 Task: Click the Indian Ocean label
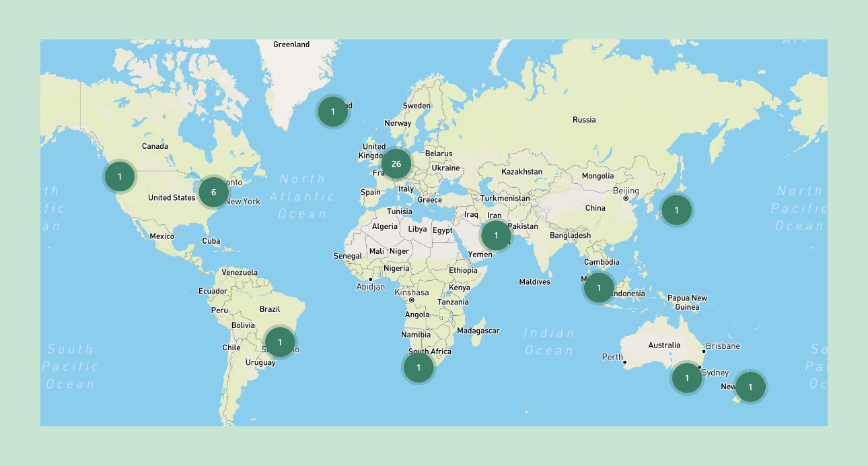(x=549, y=339)
